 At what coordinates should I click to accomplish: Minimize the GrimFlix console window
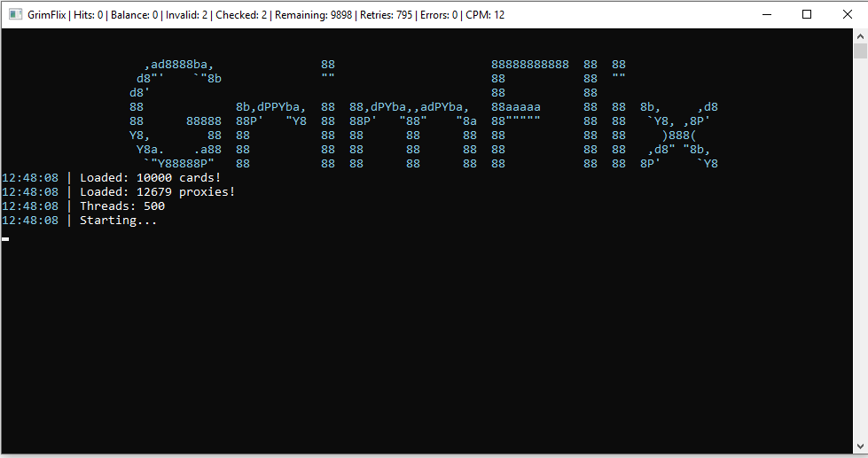tap(767, 15)
